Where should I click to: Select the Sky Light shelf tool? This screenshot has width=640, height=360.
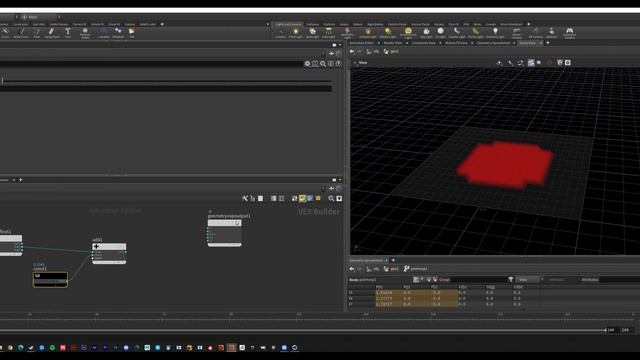pos(426,33)
